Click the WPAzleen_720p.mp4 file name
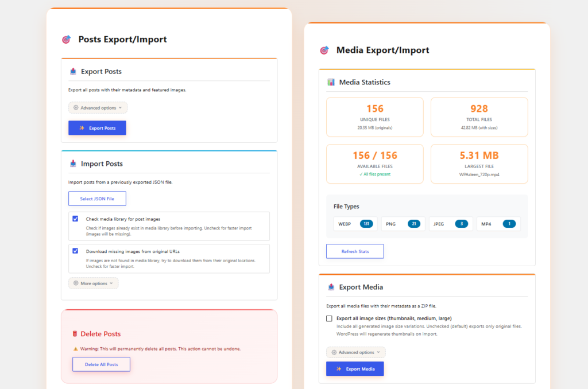588x389 pixels. pos(479,174)
